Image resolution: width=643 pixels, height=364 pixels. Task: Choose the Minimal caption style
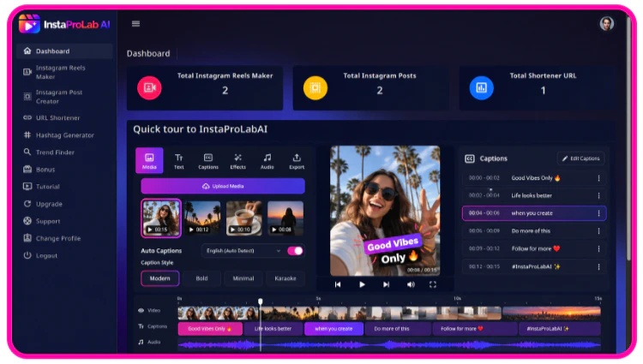point(243,278)
